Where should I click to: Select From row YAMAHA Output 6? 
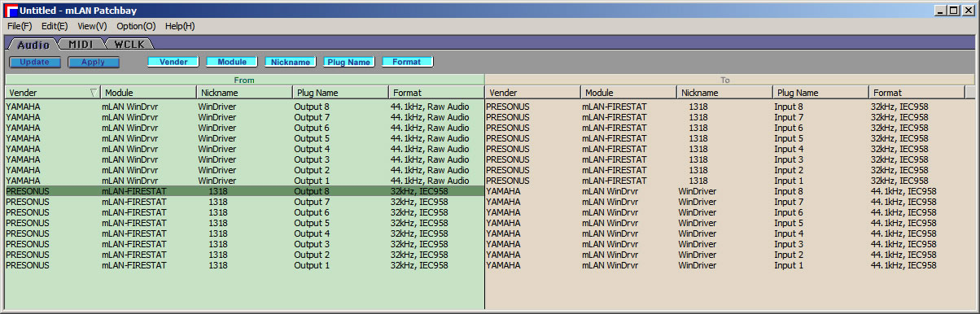244,128
